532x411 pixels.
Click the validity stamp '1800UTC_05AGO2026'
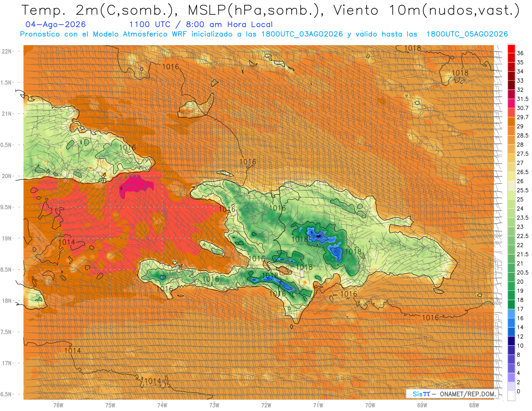467,34
